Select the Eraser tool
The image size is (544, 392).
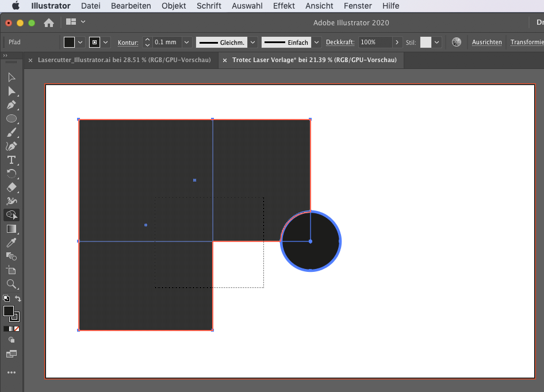tap(12, 187)
